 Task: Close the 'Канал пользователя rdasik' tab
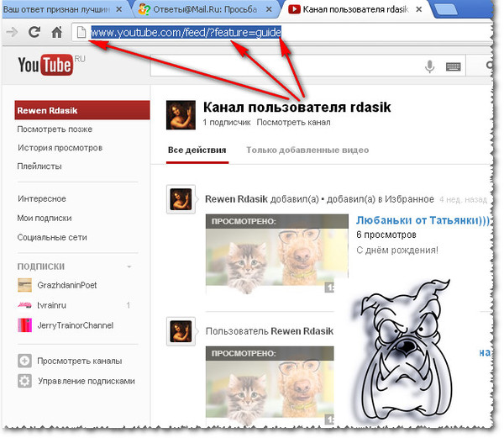click(419, 9)
